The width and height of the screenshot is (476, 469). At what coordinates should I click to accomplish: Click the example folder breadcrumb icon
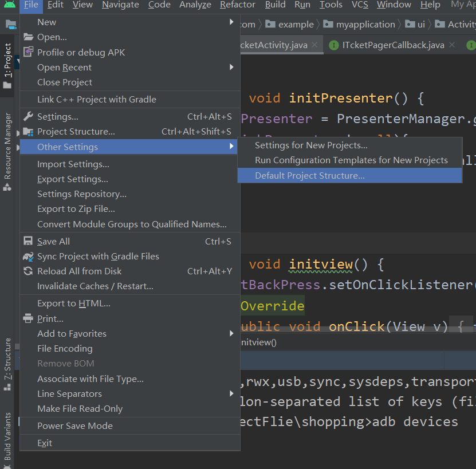point(270,24)
